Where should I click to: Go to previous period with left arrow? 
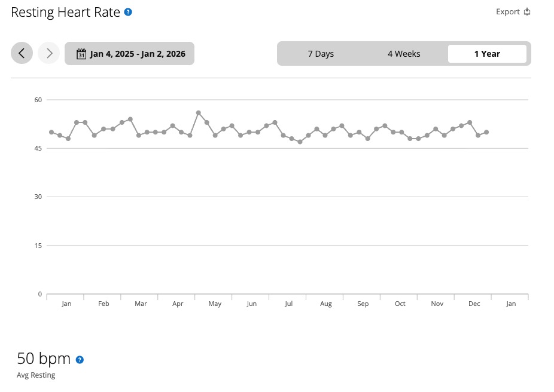(x=22, y=53)
